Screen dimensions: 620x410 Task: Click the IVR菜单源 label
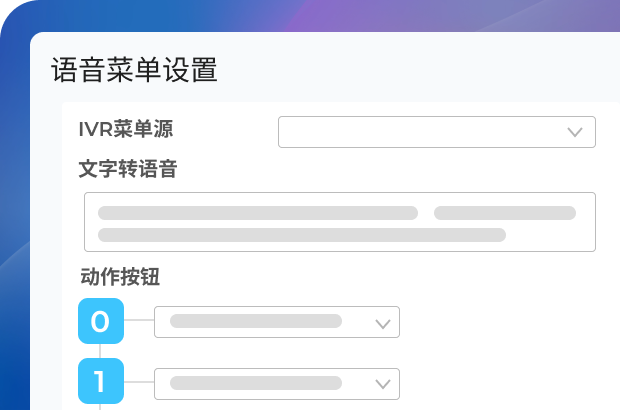(130, 129)
